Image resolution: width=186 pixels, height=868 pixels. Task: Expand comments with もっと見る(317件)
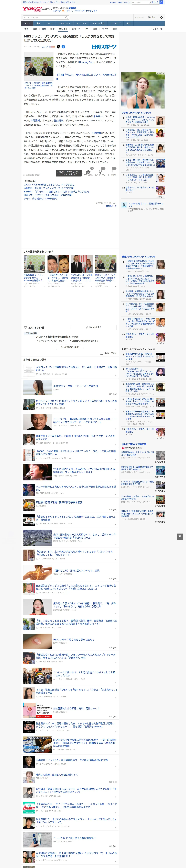[70, 347]
